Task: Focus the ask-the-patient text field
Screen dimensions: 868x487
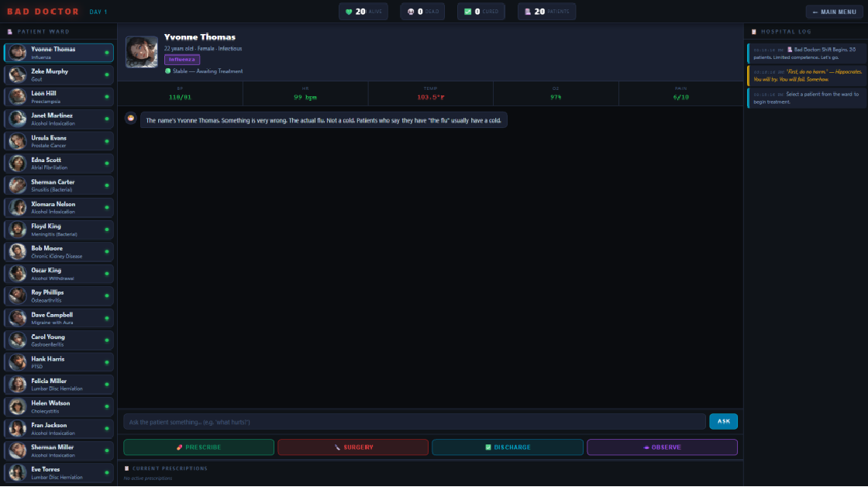Action: pos(415,422)
